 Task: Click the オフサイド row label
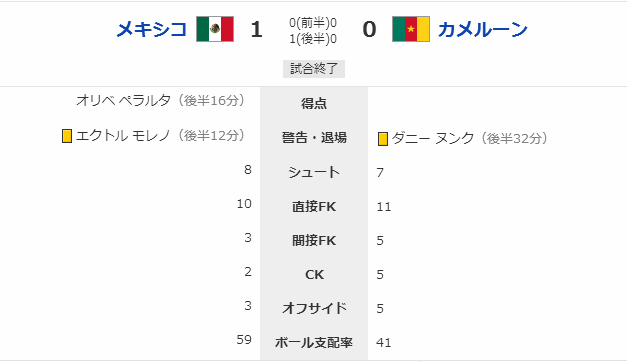pyautogui.click(x=314, y=308)
